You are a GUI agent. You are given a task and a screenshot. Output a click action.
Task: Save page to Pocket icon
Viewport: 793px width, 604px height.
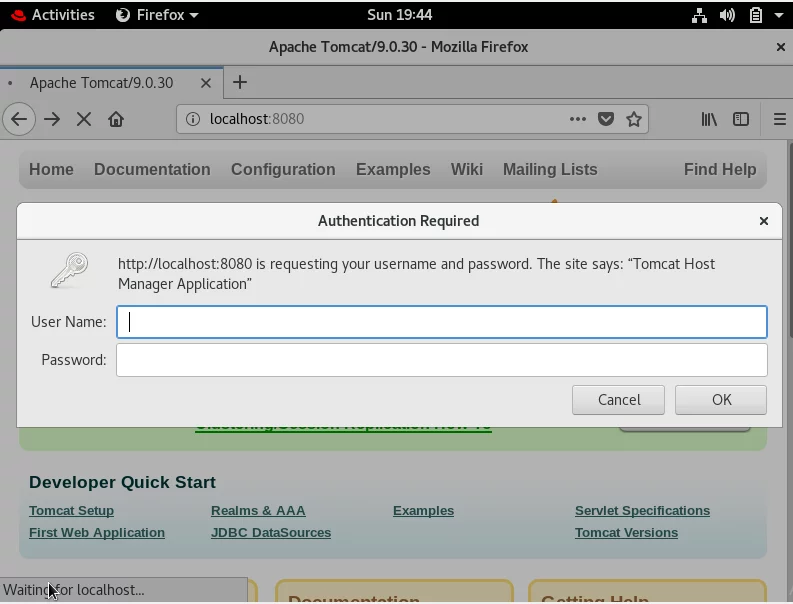coord(605,119)
